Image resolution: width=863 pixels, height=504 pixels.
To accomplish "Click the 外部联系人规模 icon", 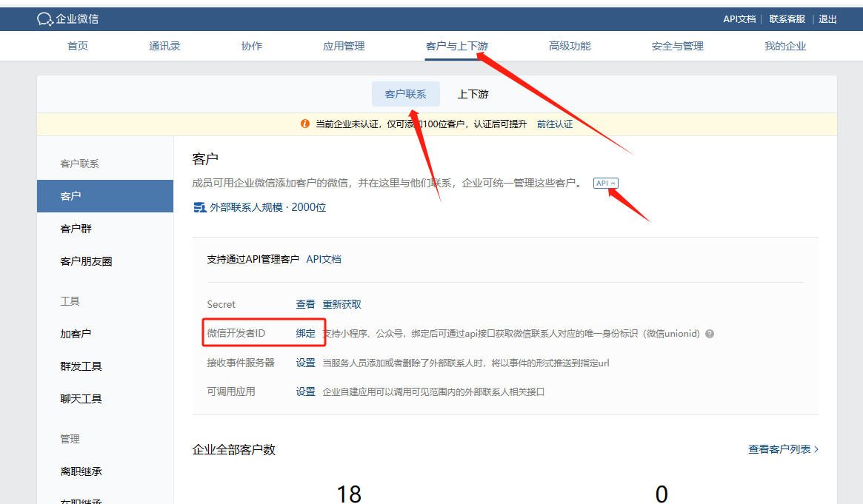I will (x=200, y=207).
